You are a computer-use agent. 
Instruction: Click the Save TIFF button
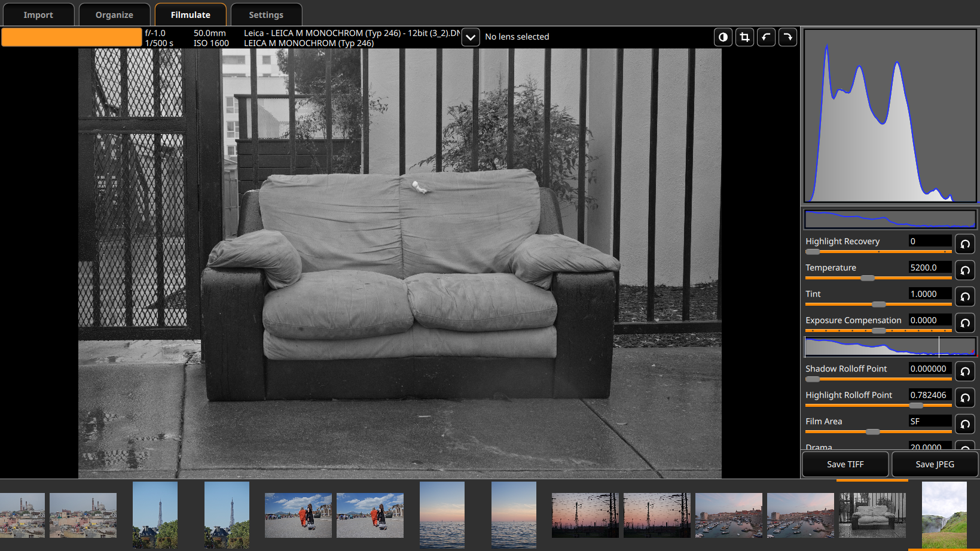[x=845, y=464]
